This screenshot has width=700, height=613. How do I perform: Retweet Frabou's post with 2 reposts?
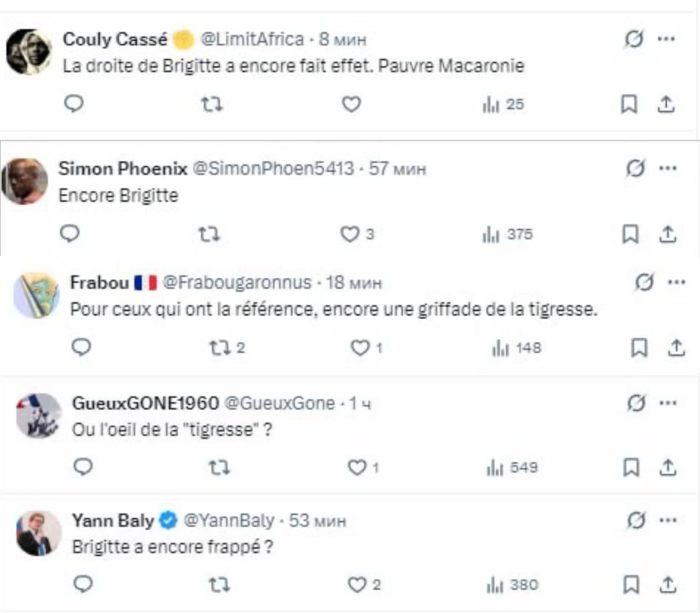pyautogui.click(x=220, y=348)
